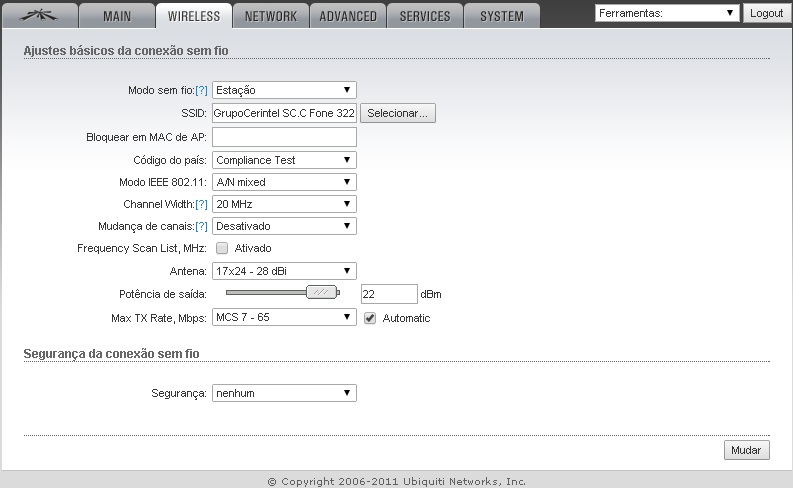Enable Frequency Scan List Ativado checkbox
The image size is (793, 488).
(222, 248)
